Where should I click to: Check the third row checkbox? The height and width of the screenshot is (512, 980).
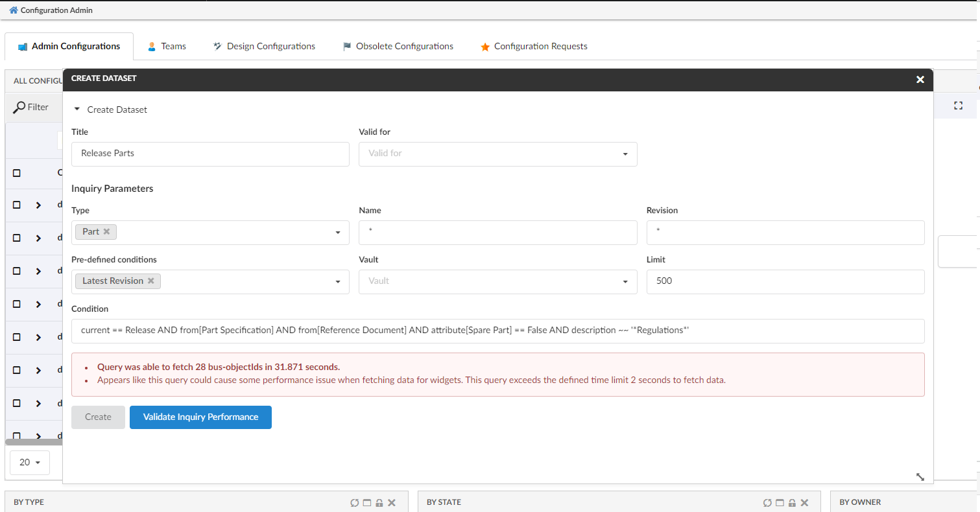17,271
